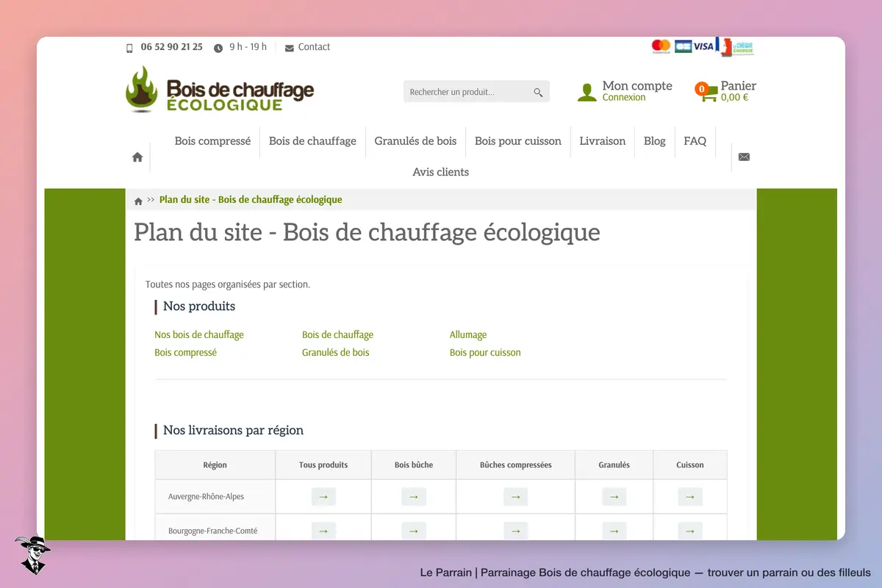Click Bourgogne-Franche-Comté Bûches compressées arrow
The width and height of the screenshot is (882, 588).
[515, 531]
